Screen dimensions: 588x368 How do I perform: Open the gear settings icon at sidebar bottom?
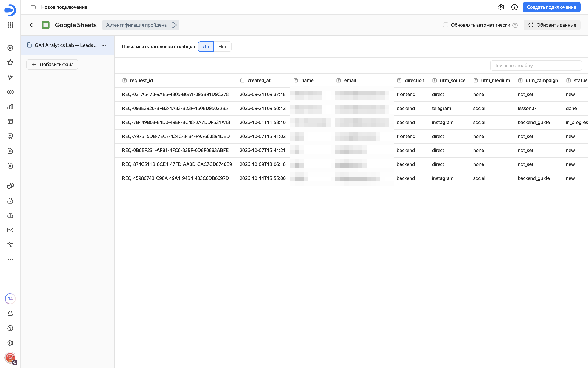tap(10, 343)
